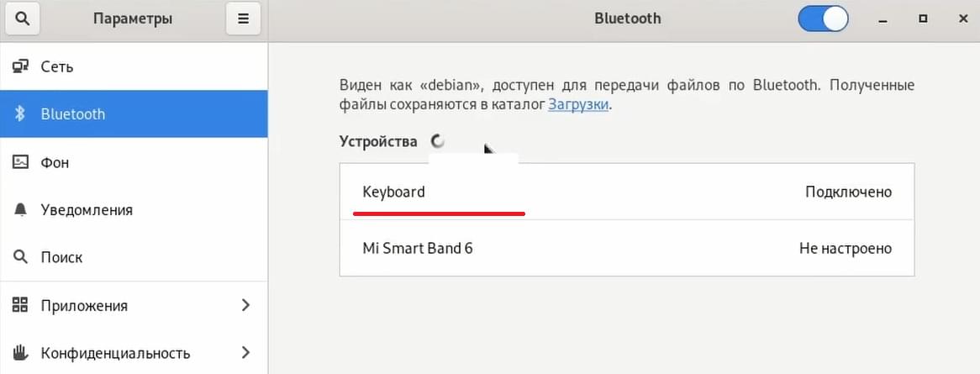The image size is (980, 374).
Task: Click the Bluetooth symbol icon in sidebar
Action: click(x=20, y=114)
